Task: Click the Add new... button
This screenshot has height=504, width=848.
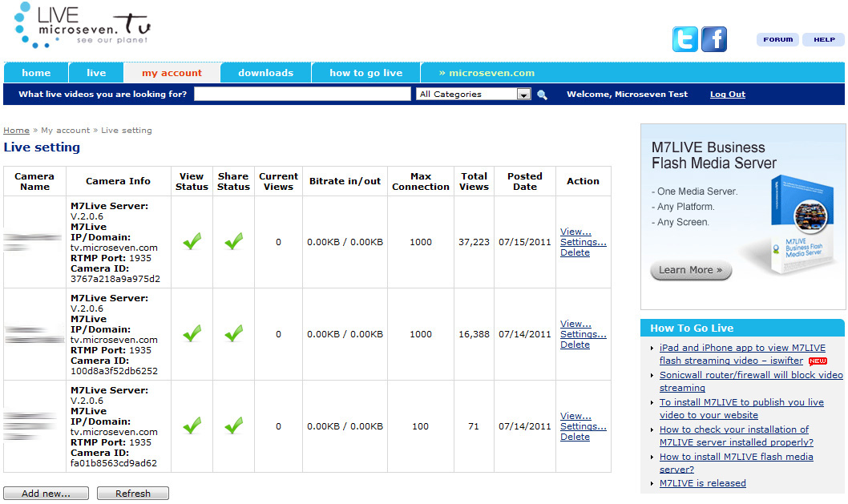Action: (x=46, y=494)
